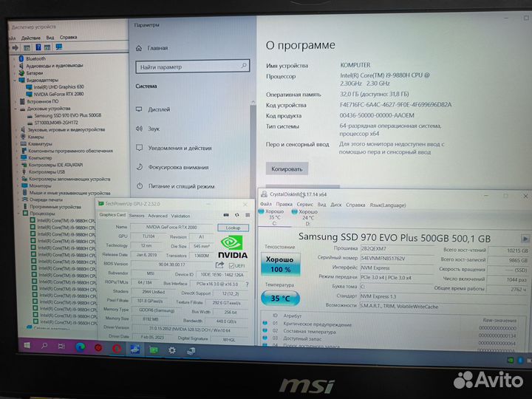Select drive C: tab showing 35 °C

[x=274, y=217]
